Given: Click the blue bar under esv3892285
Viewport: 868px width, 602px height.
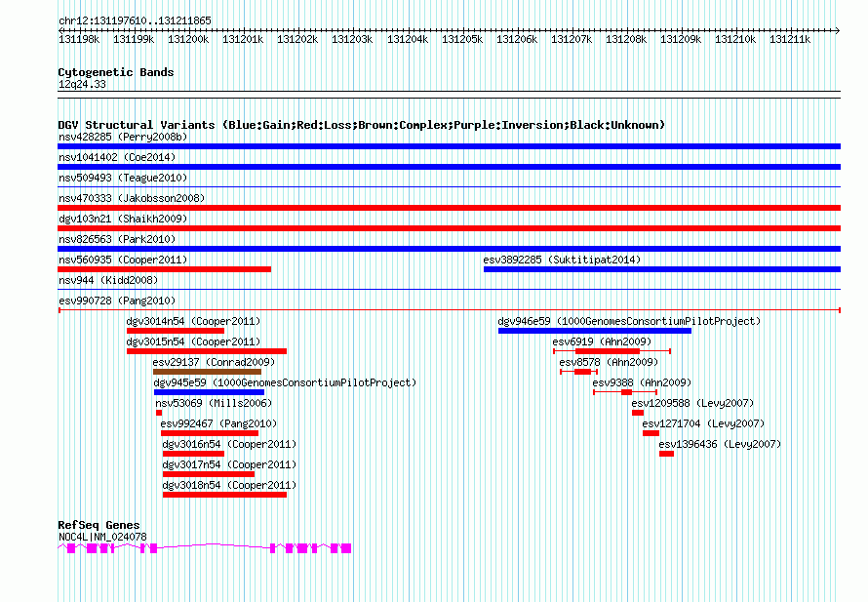Looking at the screenshot, I should coord(662,269).
